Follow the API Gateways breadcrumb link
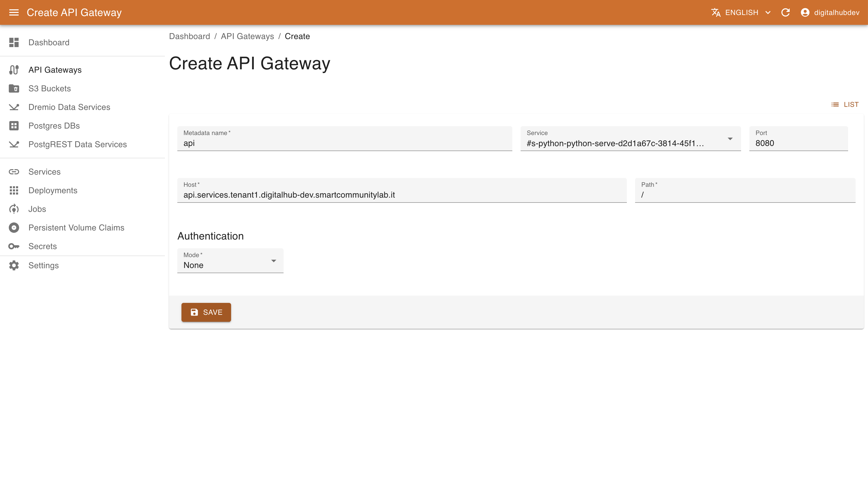The width and height of the screenshot is (868, 478). [x=247, y=36]
